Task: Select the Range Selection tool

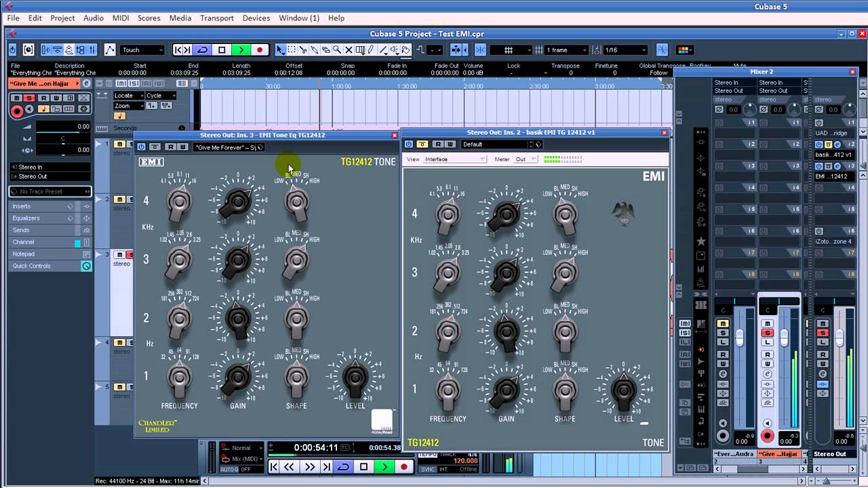Action: point(292,50)
